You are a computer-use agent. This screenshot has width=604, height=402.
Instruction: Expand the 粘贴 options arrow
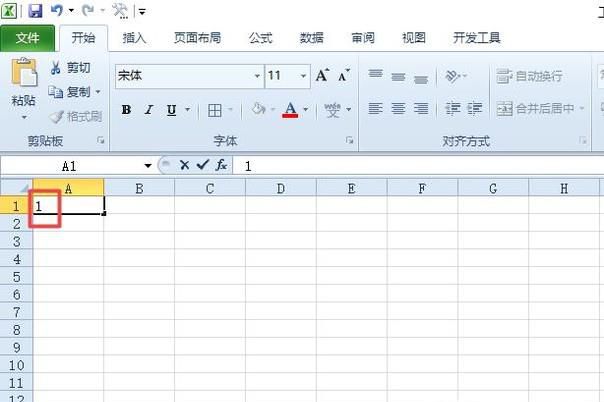(24, 117)
